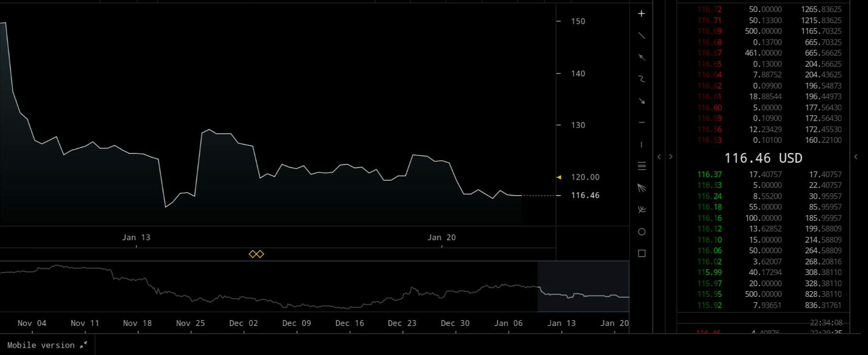
Task: Select the 116.53 lowest ask price
Action: tap(710, 140)
